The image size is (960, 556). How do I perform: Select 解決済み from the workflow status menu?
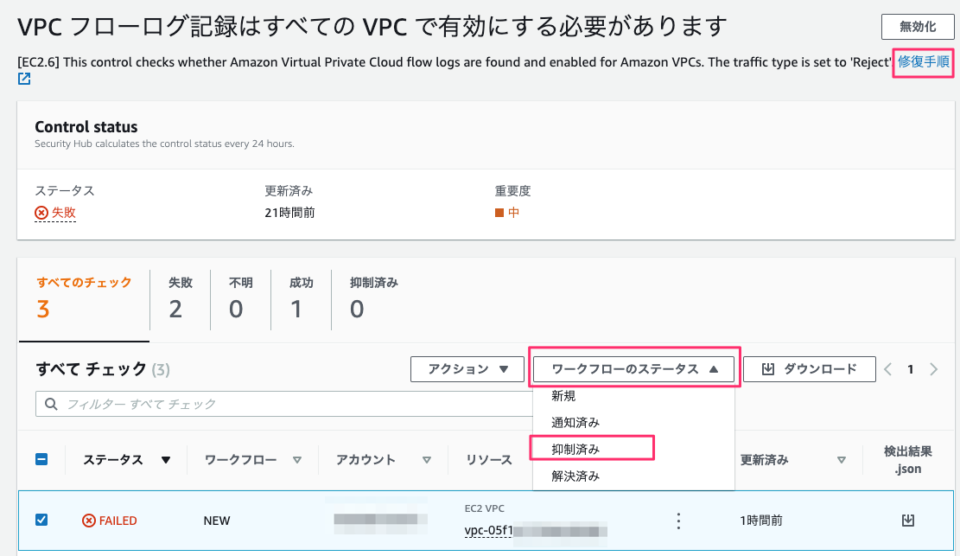point(576,476)
